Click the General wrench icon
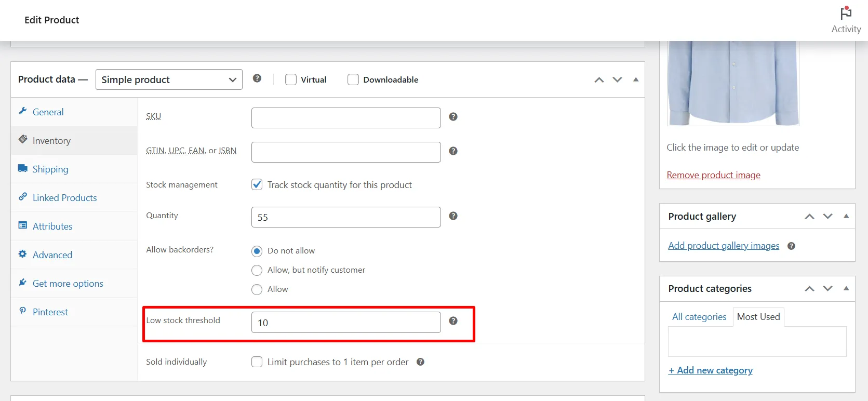The height and width of the screenshot is (401, 868). tap(23, 111)
